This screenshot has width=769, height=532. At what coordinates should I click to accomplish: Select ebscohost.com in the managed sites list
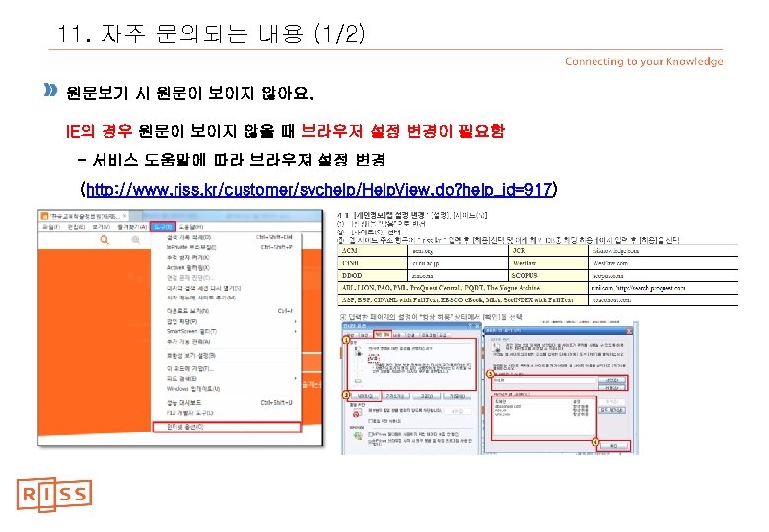point(508,406)
